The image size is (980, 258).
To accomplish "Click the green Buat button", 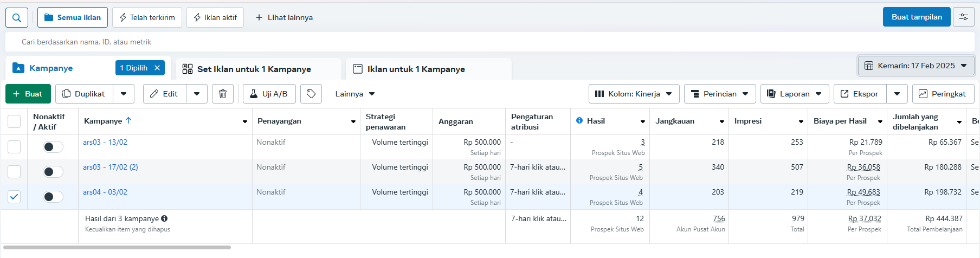I will 28,94.
